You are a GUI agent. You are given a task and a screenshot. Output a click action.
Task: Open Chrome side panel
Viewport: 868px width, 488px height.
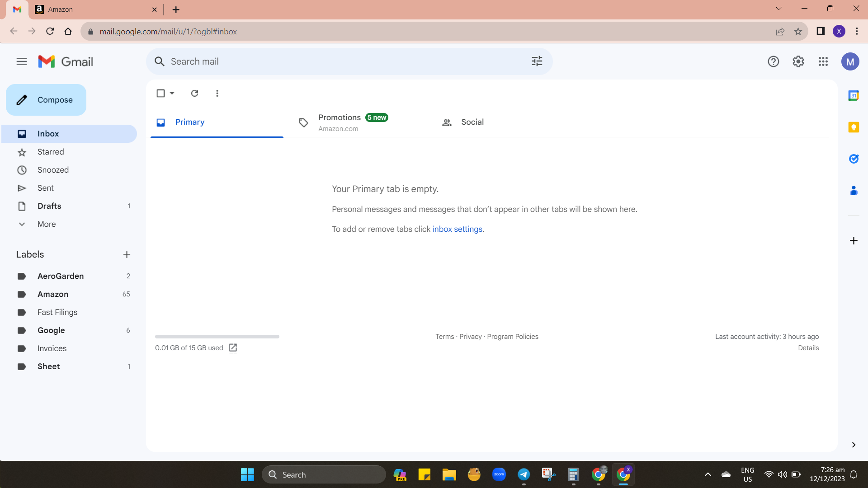[x=821, y=31]
